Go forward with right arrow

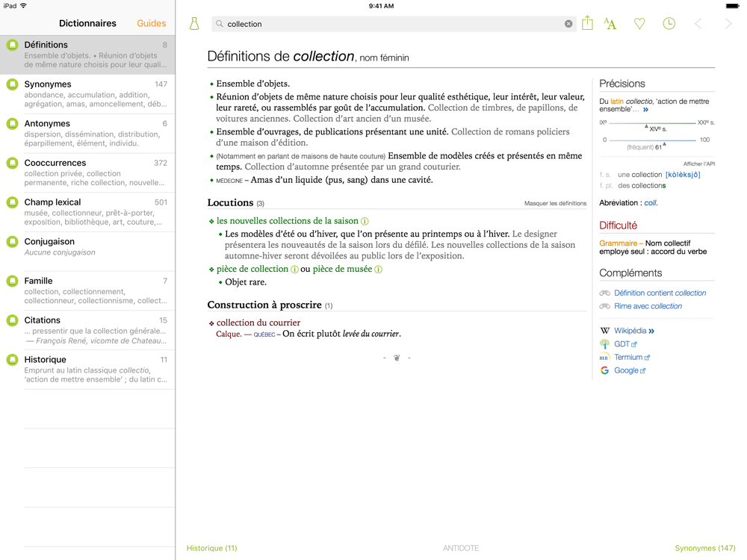728,23
